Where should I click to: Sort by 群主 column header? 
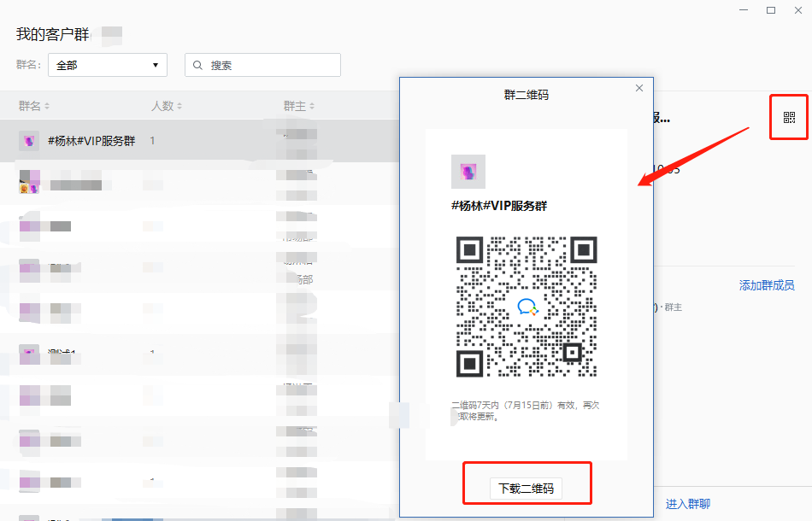[x=299, y=106]
